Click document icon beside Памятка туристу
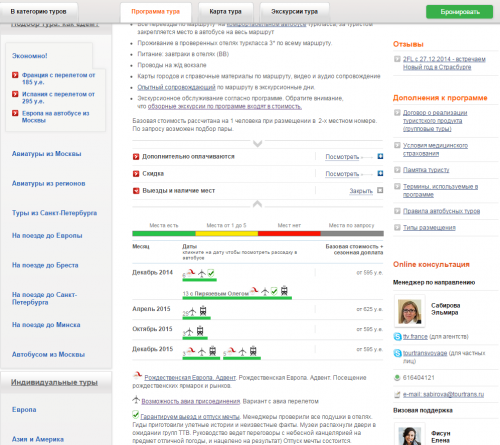 397,170
